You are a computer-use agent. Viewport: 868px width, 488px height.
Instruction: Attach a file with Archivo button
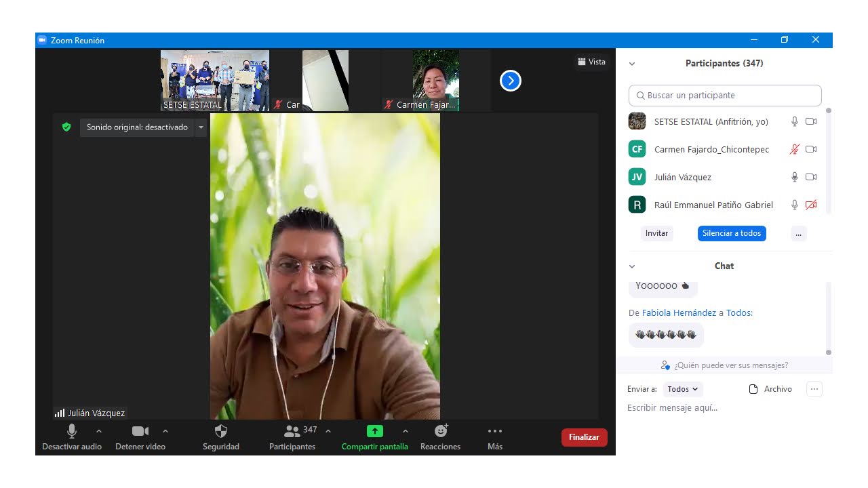click(770, 389)
